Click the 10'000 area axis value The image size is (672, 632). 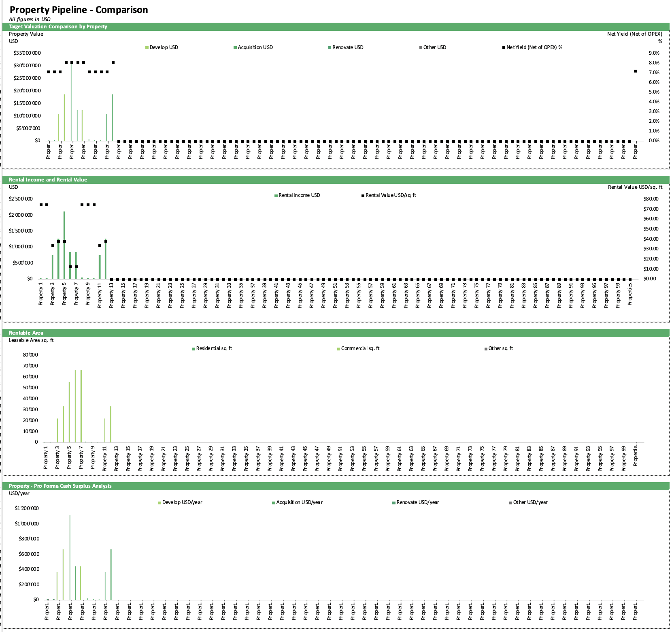point(30,431)
